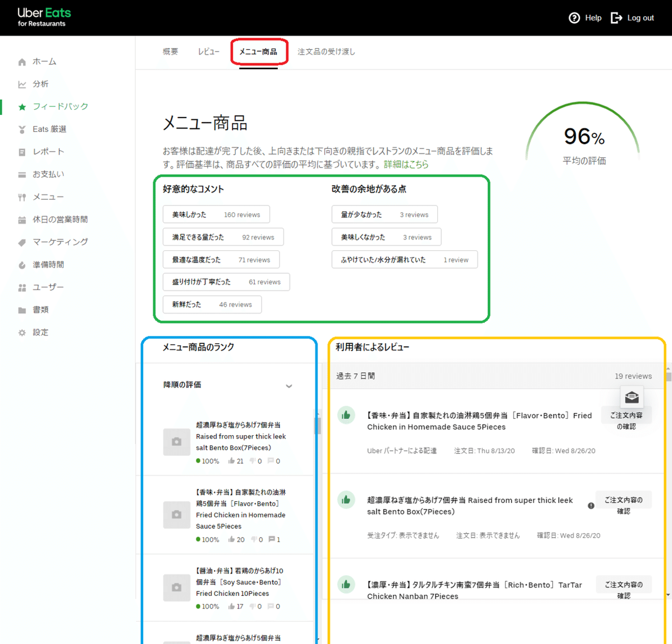
Task: Switch to the レビュー tab
Action: click(208, 52)
